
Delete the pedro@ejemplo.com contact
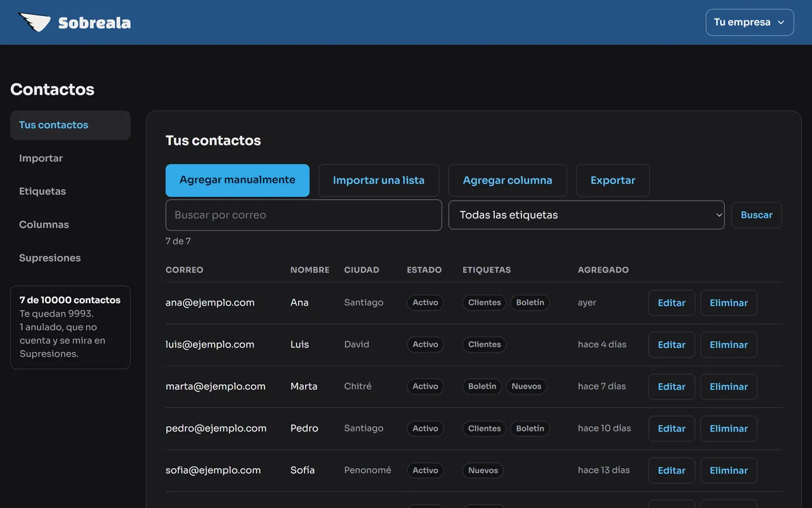point(729,429)
